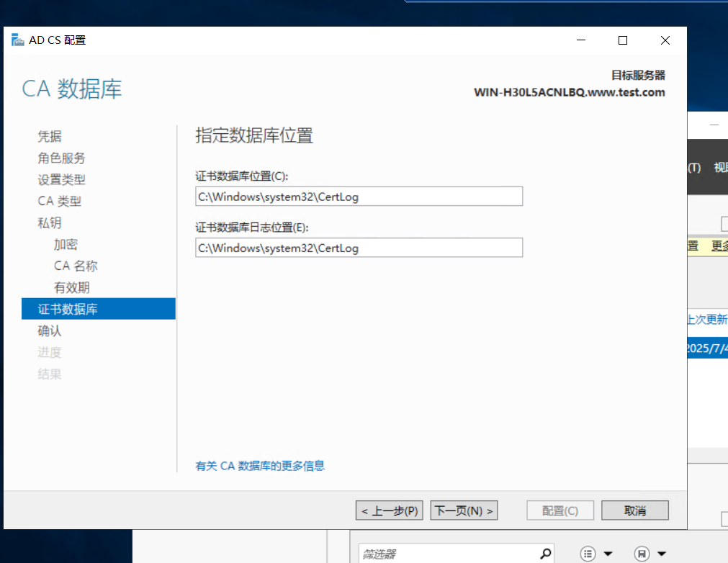Open the CA 名称 sub-step
This screenshot has height=563, width=728.
click(x=76, y=266)
